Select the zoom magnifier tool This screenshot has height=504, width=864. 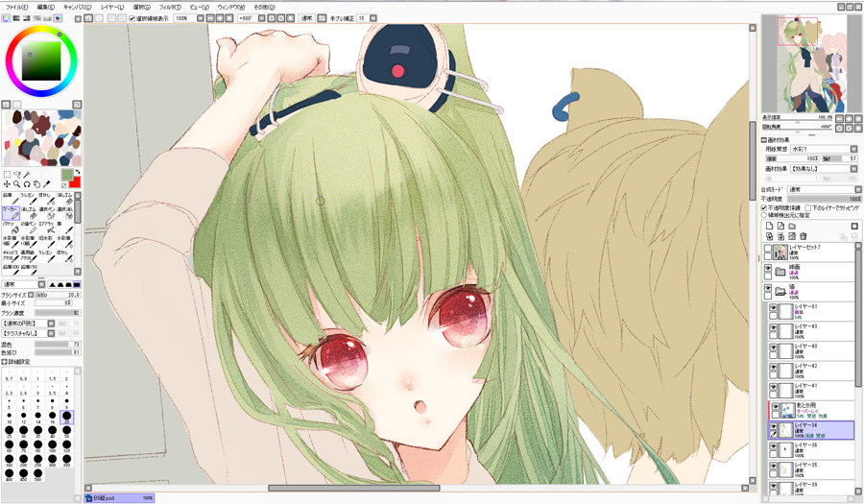[16, 184]
